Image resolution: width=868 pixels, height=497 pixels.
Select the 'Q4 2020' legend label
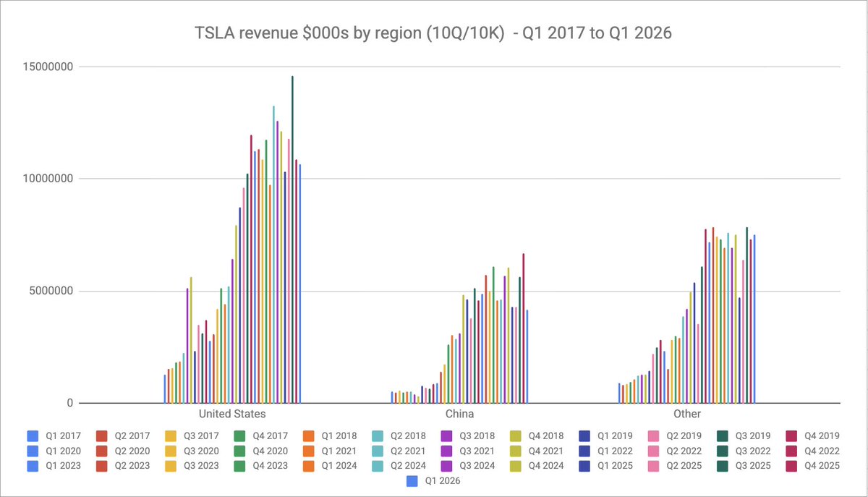(x=270, y=451)
